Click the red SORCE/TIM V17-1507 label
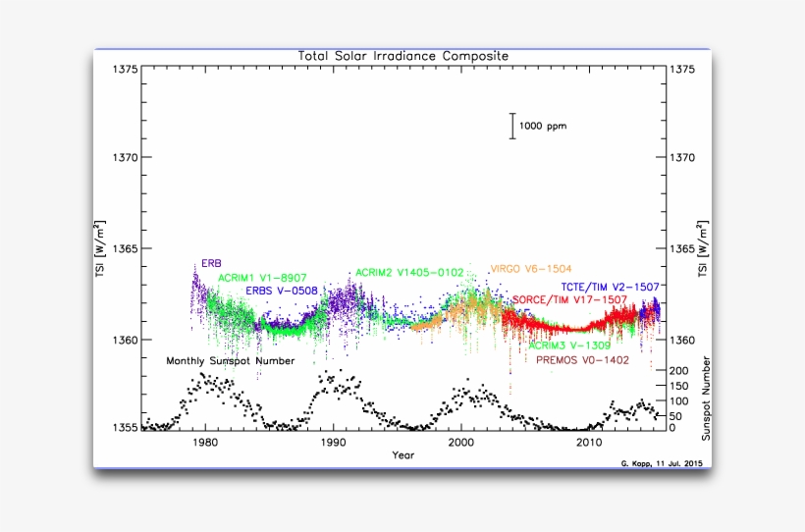This screenshot has height=532, width=805. 569,299
